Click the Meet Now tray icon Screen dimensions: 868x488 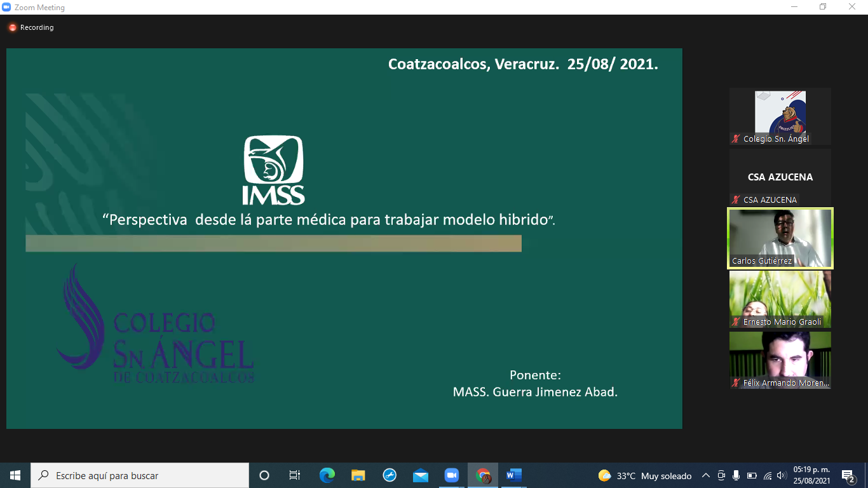click(721, 475)
